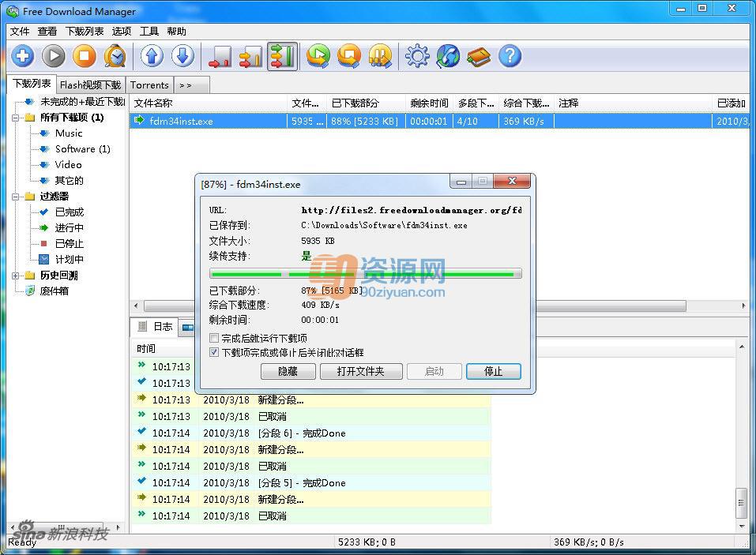Open the 查看 menu

[47, 32]
